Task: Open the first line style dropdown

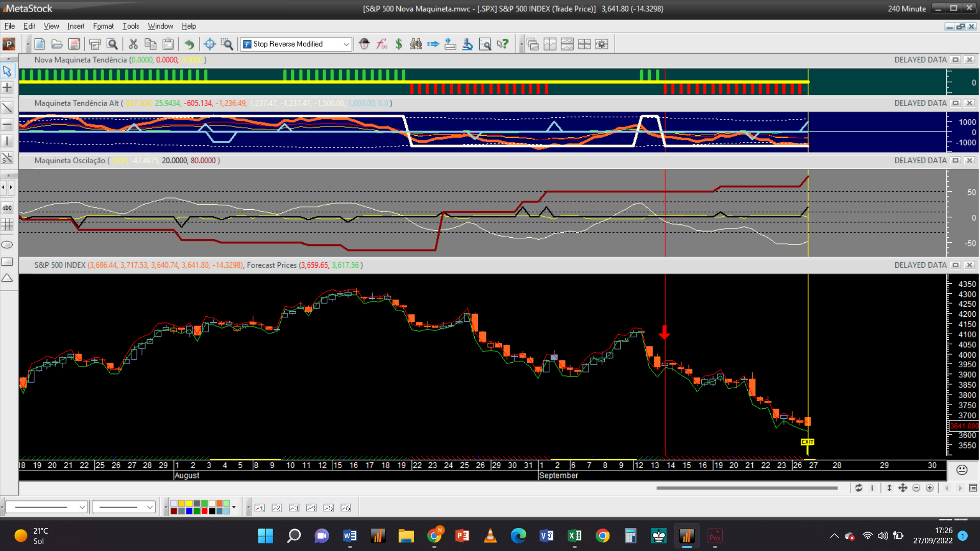Action: [82, 507]
